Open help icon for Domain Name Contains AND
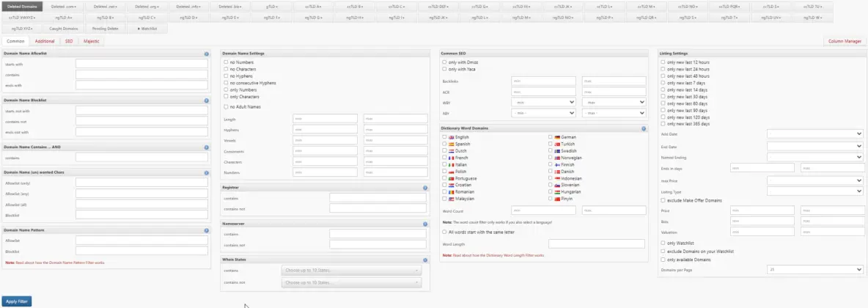 [206, 147]
